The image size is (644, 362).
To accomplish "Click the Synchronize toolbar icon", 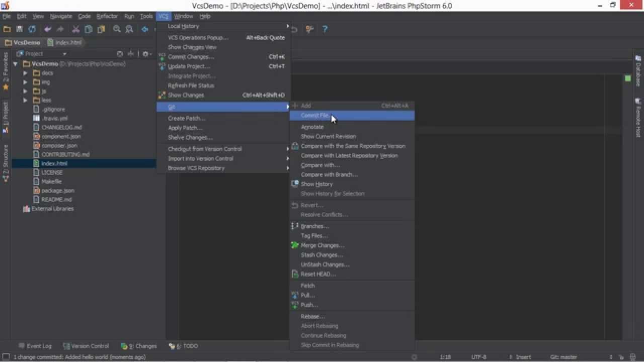I will pyautogui.click(x=32, y=30).
